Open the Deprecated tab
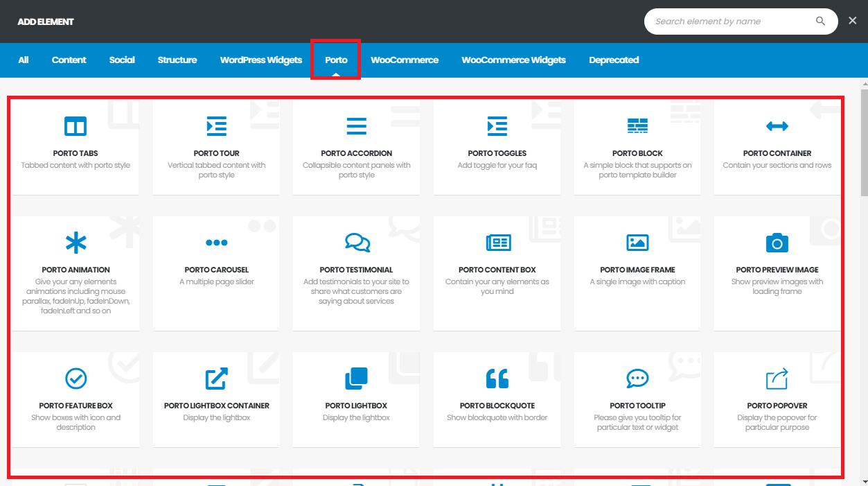Image resolution: width=868 pixels, height=486 pixels. point(614,60)
